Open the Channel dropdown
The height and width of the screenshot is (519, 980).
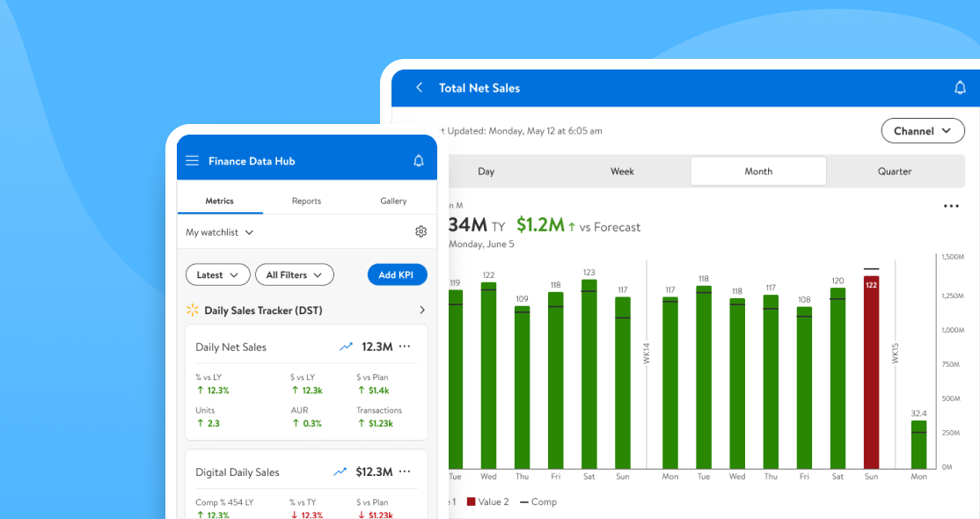[x=923, y=131]
